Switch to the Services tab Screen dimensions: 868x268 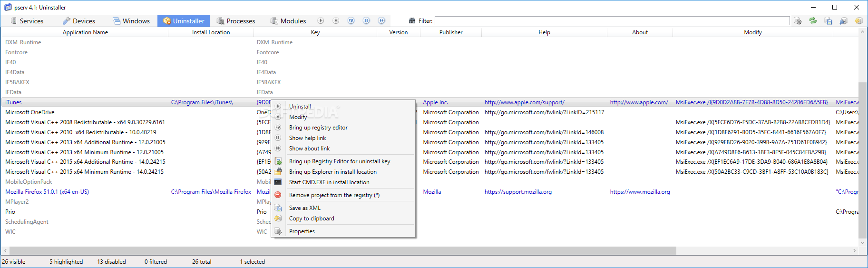27,21
